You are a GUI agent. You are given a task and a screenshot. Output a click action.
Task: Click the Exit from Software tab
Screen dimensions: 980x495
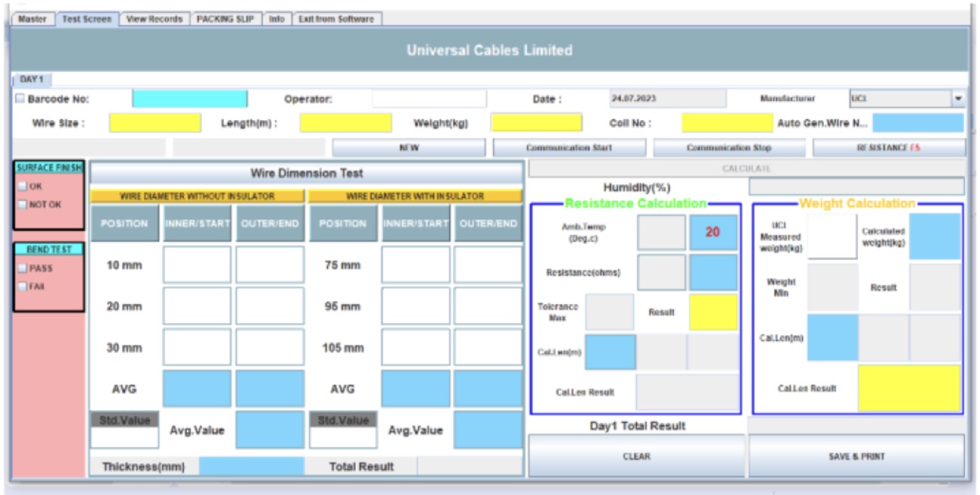(336, 19)
